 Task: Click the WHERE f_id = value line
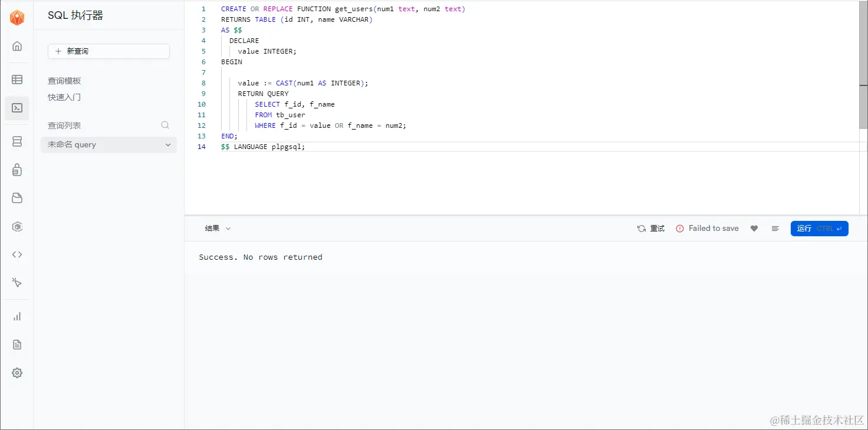coord(331,125)
